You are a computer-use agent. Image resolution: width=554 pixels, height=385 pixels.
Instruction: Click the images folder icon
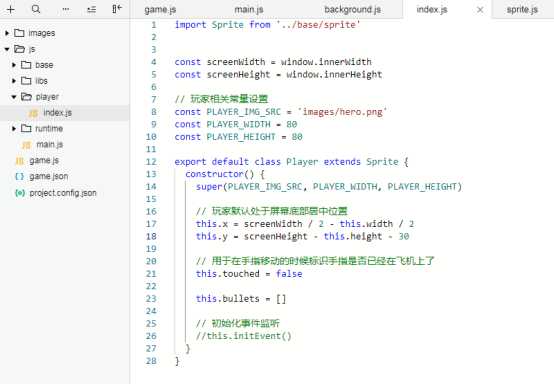coord(19,33)
